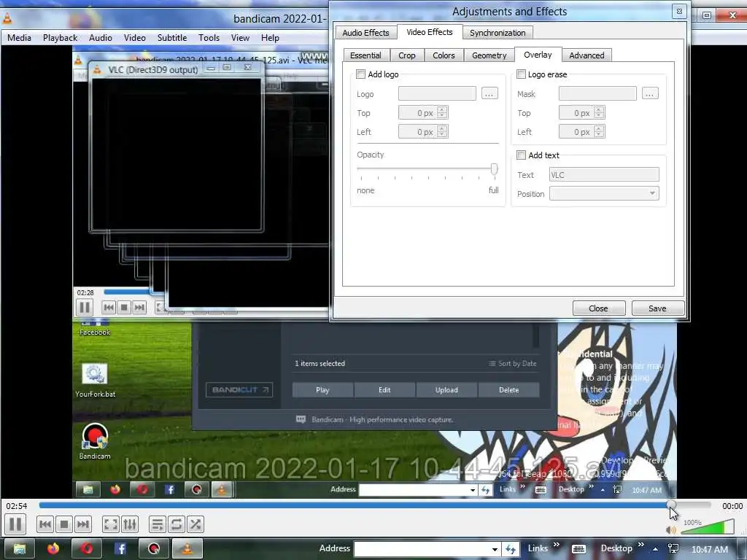Click the Logo file path field
This screenshot has height=560, width=747.
[437, 93]
